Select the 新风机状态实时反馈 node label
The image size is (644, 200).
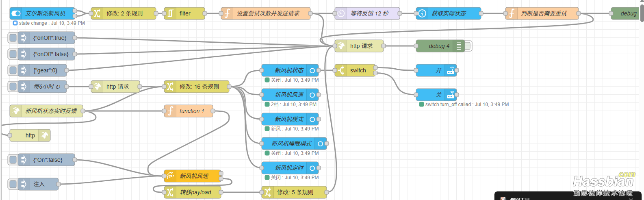click(51, 111)
